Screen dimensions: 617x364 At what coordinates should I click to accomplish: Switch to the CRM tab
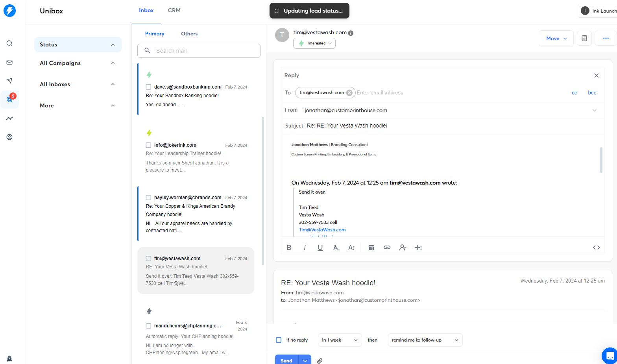tap(174, 10)
